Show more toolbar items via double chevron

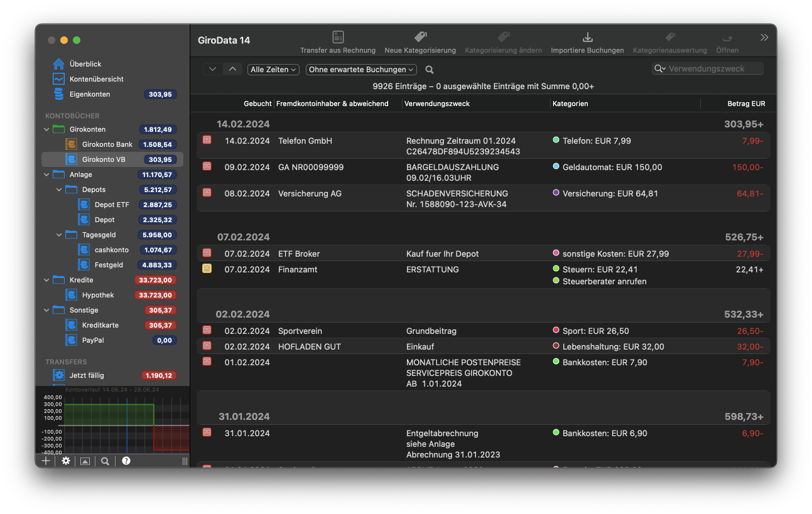pyautogui.click(x=764, y=38)
